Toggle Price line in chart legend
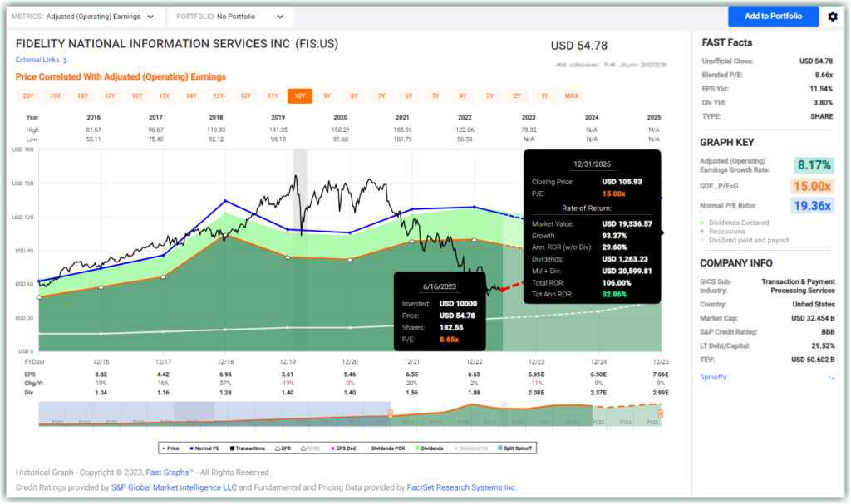851x504 pixels. coord(170,448)
